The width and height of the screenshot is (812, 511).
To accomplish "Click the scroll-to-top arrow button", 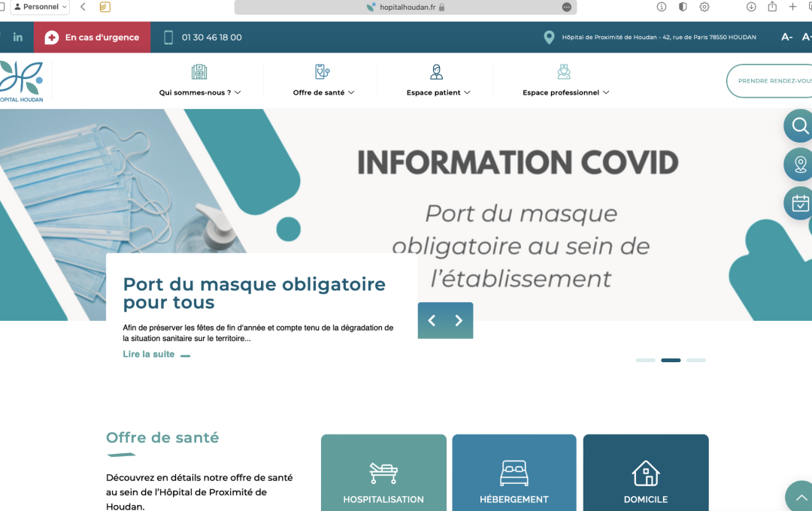I will tap(800, 497).
